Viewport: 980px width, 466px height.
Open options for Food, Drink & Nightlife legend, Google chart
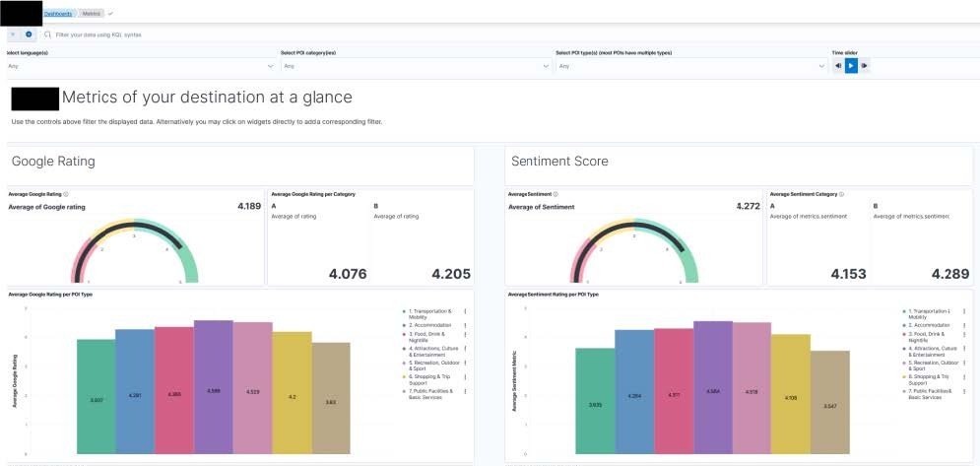click(466, 334)
